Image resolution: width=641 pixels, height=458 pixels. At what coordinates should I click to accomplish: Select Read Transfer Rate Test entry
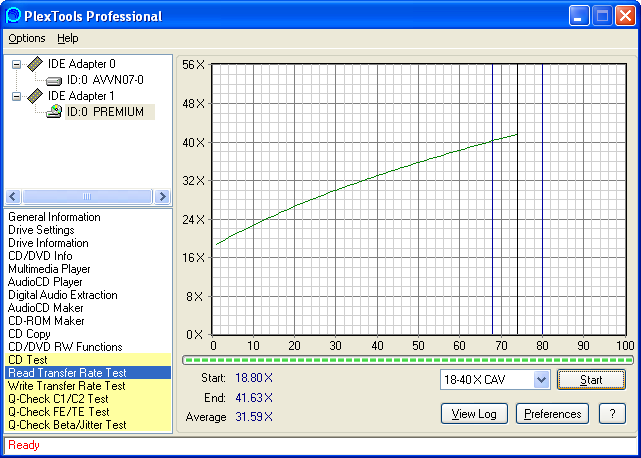click(x=87, y=373)
